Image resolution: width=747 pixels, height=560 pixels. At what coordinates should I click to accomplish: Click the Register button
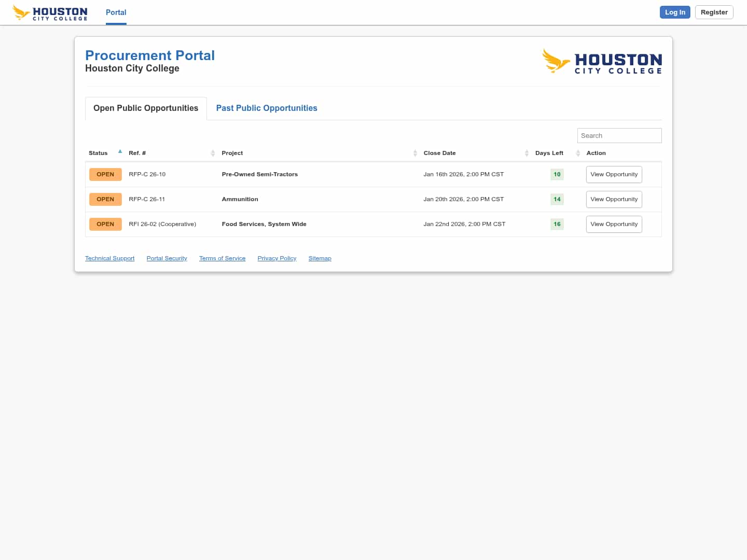(x=714, y=12)
